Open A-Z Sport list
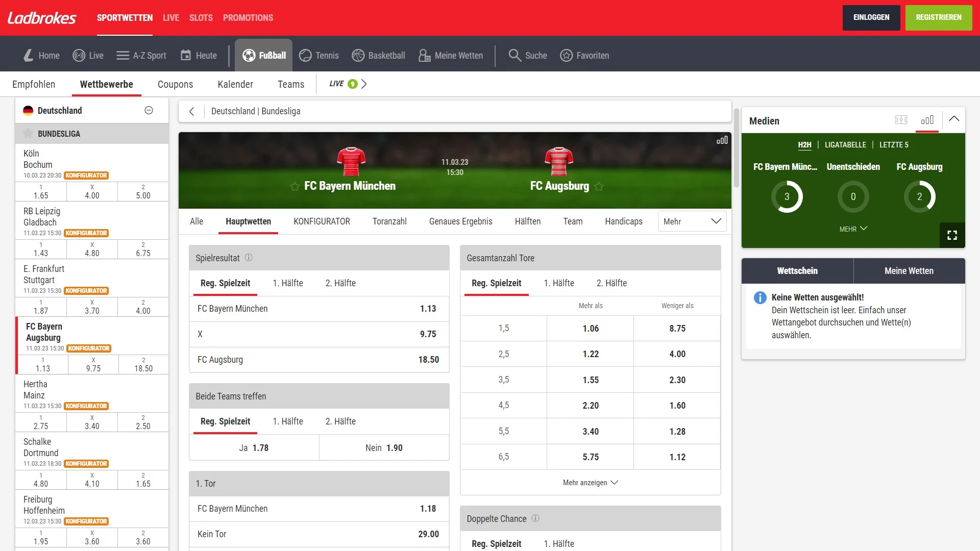The height and width of the screenshot is (551, 980). tap(141, 55)
